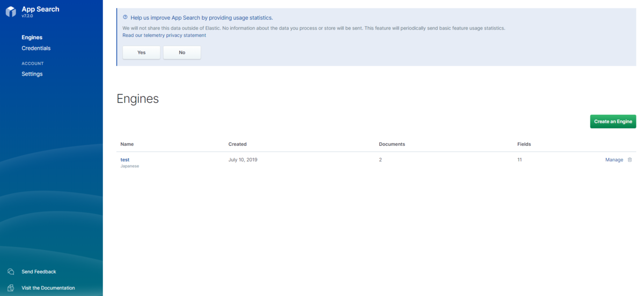Open the Engines sidebar item

[x=32, y=38]
